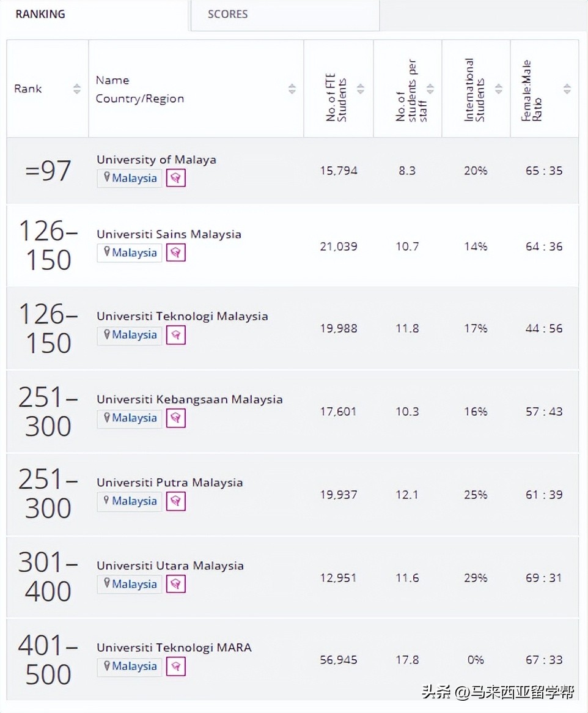Open Malaysia country link under Universiti Teknologi MARA

click(130, 667)
